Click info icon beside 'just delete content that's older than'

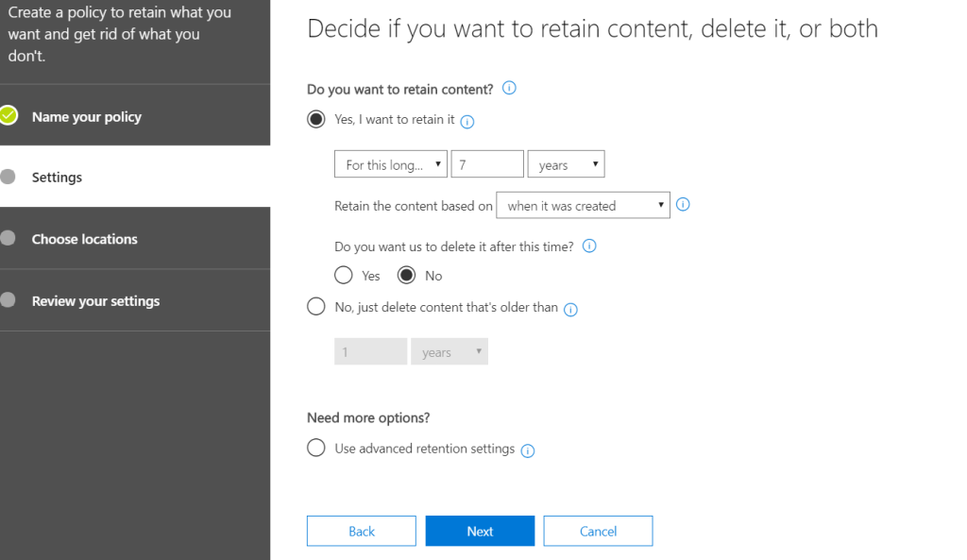click(x=570, y=309)
